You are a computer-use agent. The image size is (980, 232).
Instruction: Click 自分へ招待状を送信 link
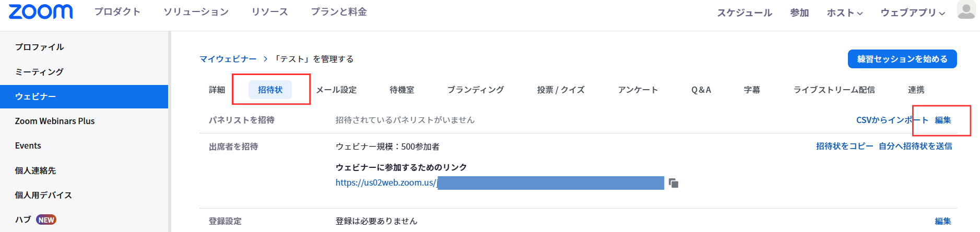[915, 146]
